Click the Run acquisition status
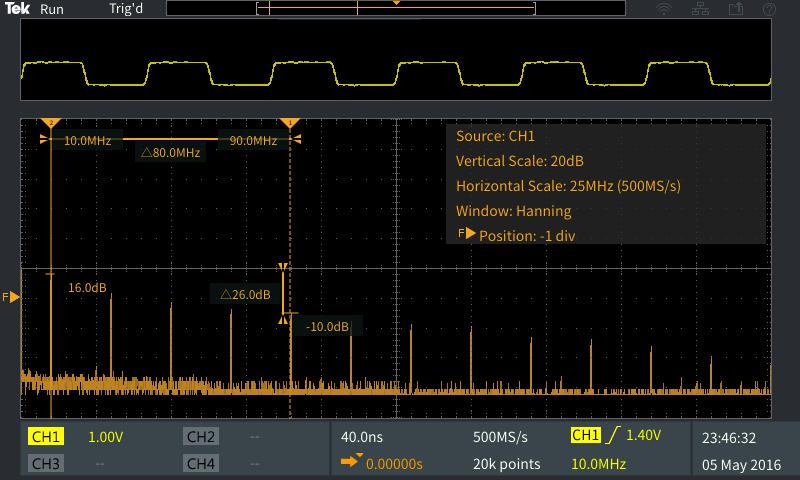 click(52, 9)
